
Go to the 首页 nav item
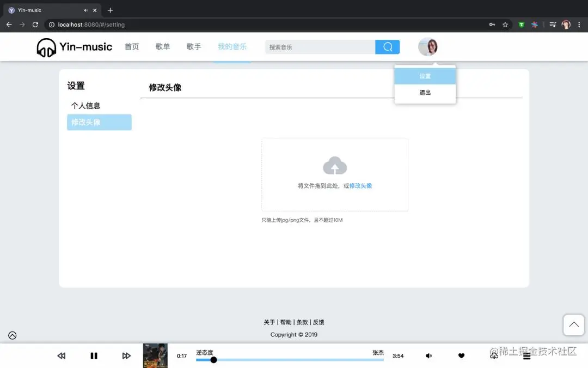coord(132,46)
